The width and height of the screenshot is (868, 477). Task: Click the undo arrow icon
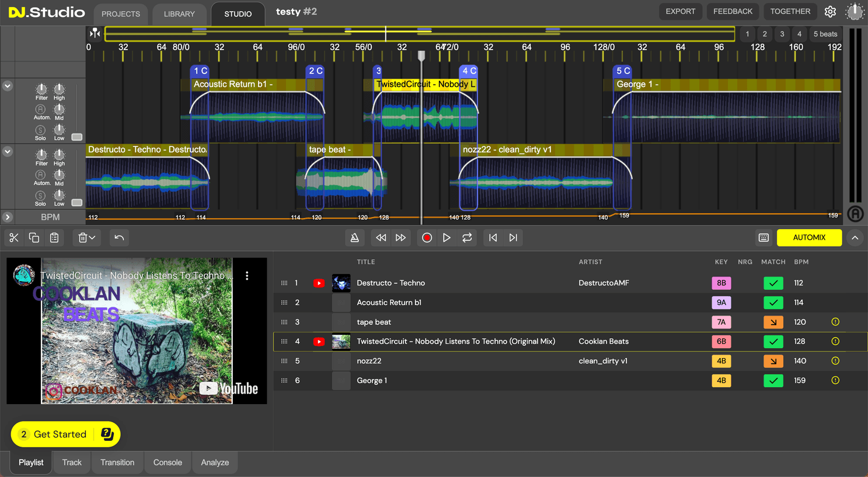[119, 237]
